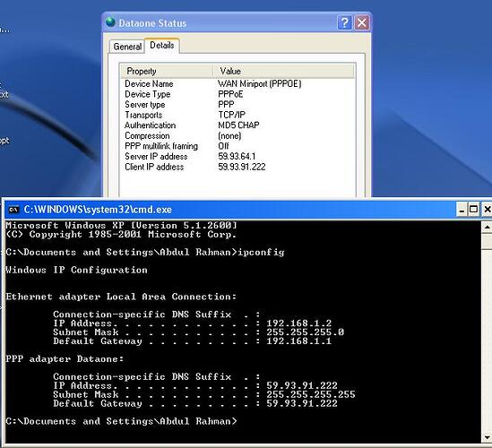Screen dimensions: 492x448
Task: Click the cmd.exe title bar text
Action: coord(98,210)
